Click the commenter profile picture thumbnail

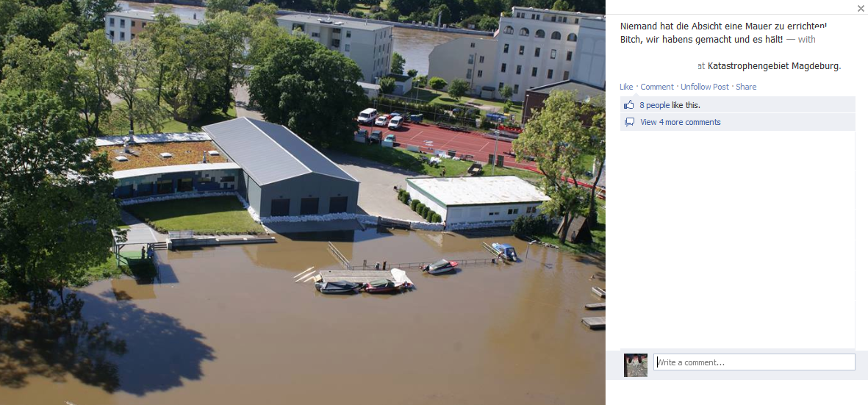pyautogui.click(x=636, y=365)
